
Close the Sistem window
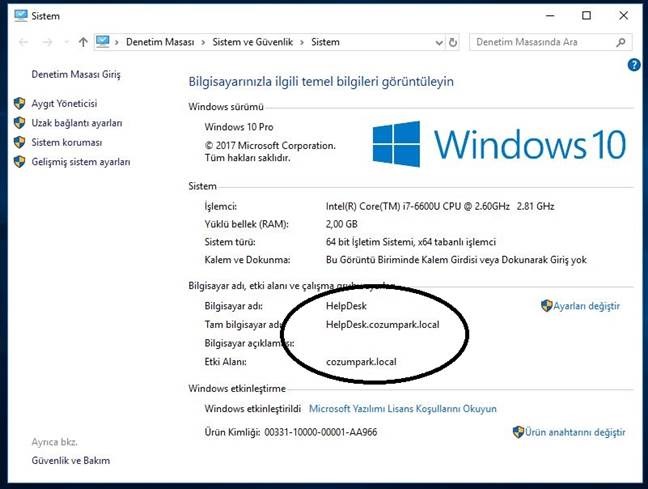[x=624, y=16]
